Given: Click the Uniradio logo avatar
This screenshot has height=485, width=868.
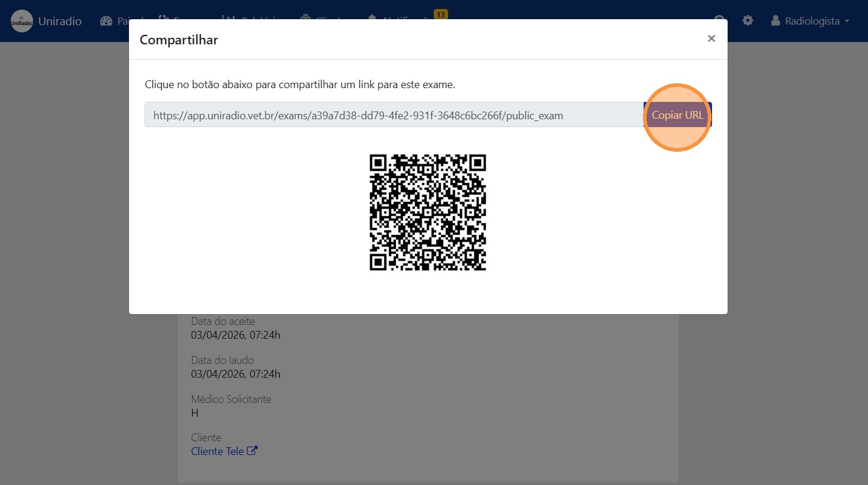Looking at the screenshot, I should (x=22, y=21).
